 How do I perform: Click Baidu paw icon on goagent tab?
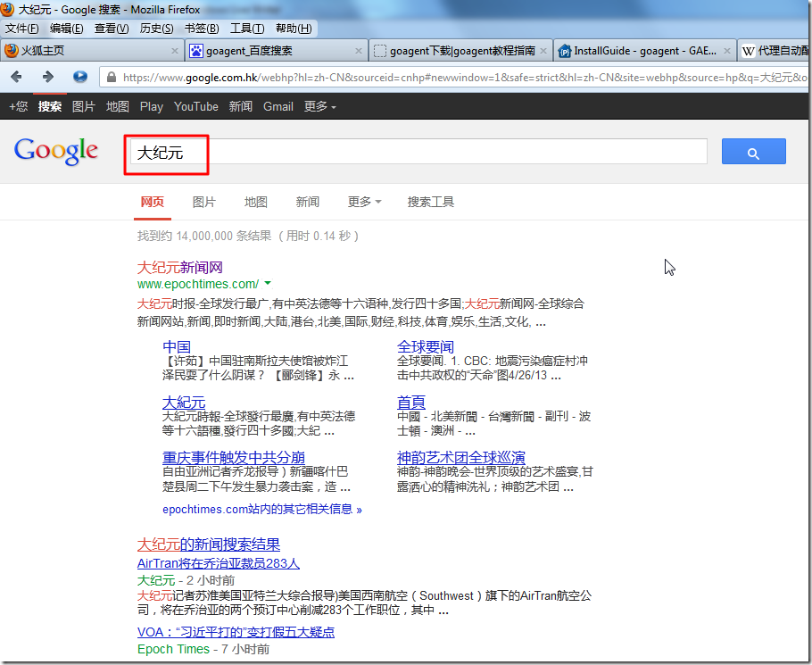(x=196, y=51)
